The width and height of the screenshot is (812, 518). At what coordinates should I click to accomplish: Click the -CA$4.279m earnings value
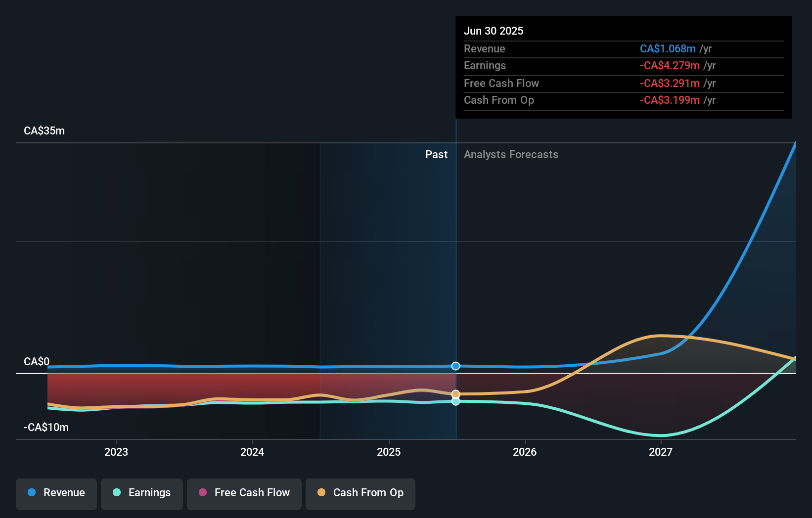[670, 65]
